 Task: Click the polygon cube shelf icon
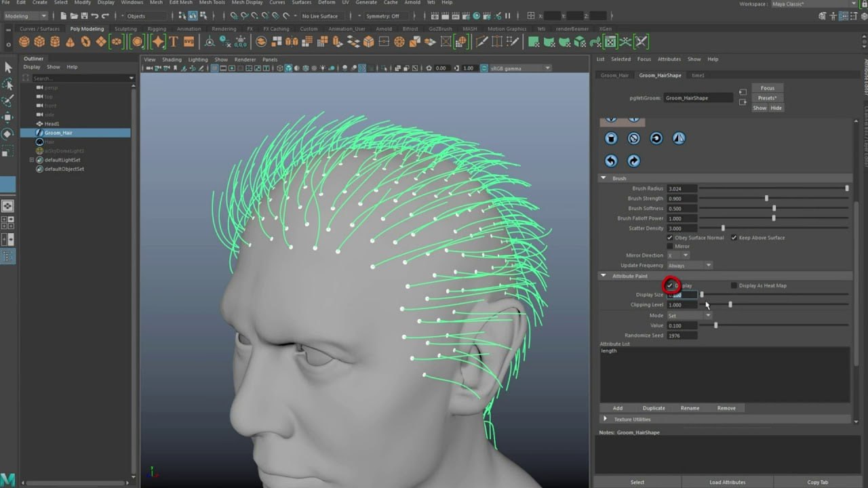tap(40, 42)
